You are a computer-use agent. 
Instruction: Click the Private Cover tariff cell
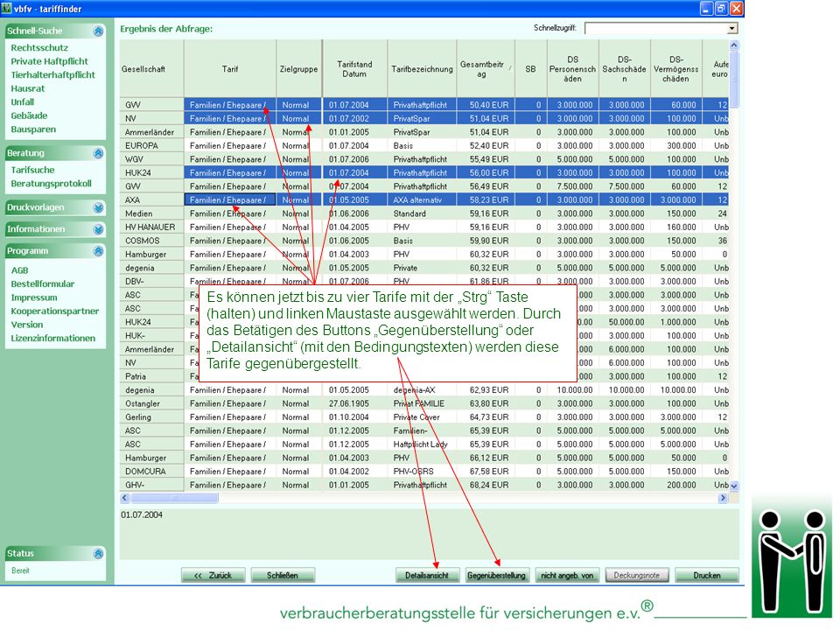pyautogui.click(x=422, y=417)
